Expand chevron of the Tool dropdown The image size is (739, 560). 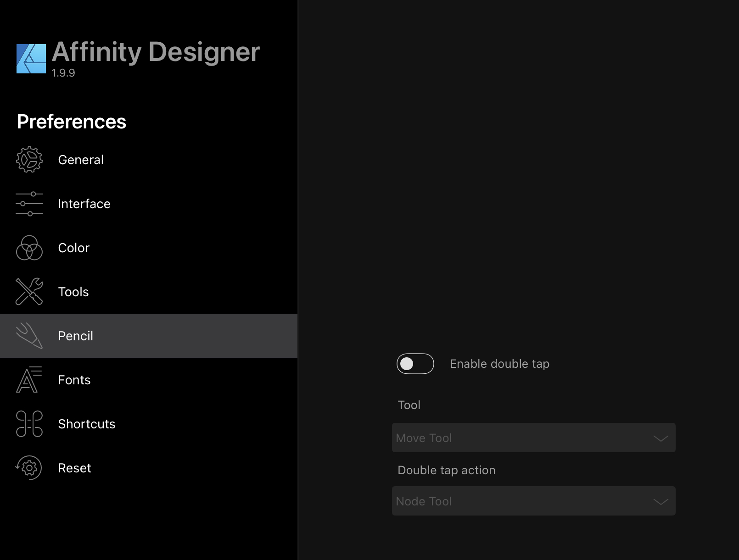[x=661, y=438]
